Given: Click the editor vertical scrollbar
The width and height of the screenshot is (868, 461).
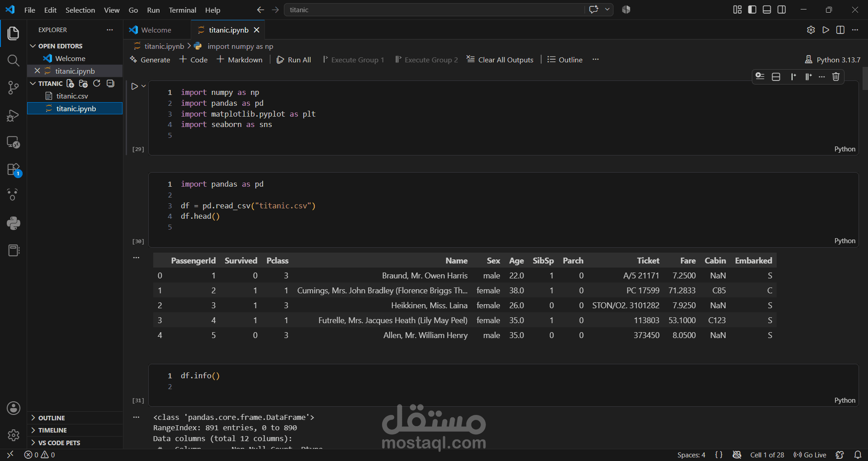Looking at the screenshot, I should point(865,79).
